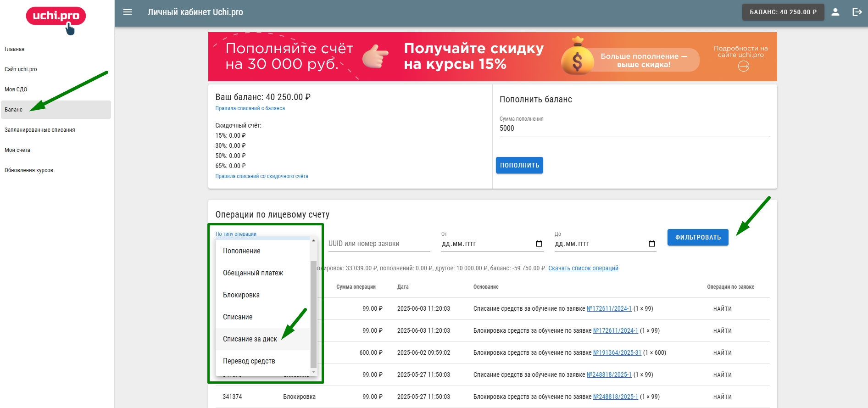The height and width of the screenshot is (408, 868).
Task: Choose Блокировка option in dropdown
Action: point(263,295)
